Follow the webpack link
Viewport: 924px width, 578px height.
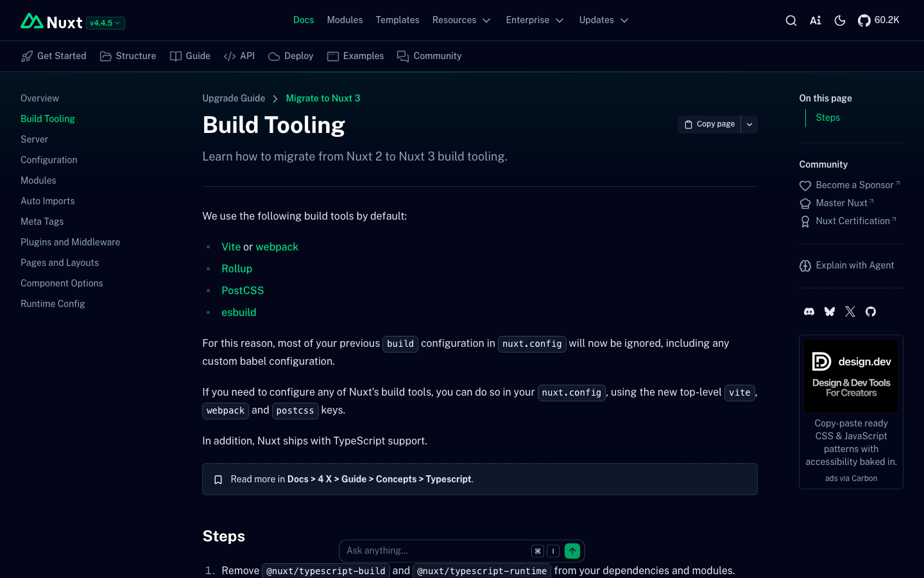277,247
